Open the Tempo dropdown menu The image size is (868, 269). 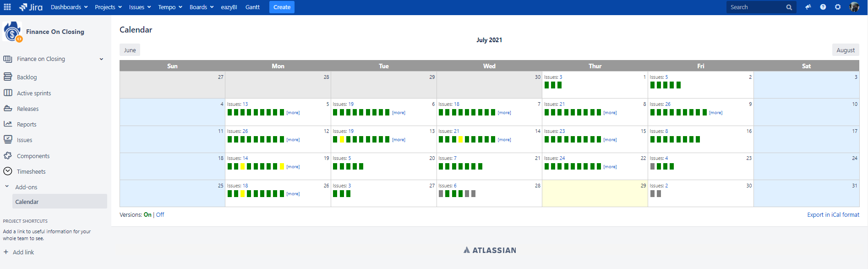point(170,7)
